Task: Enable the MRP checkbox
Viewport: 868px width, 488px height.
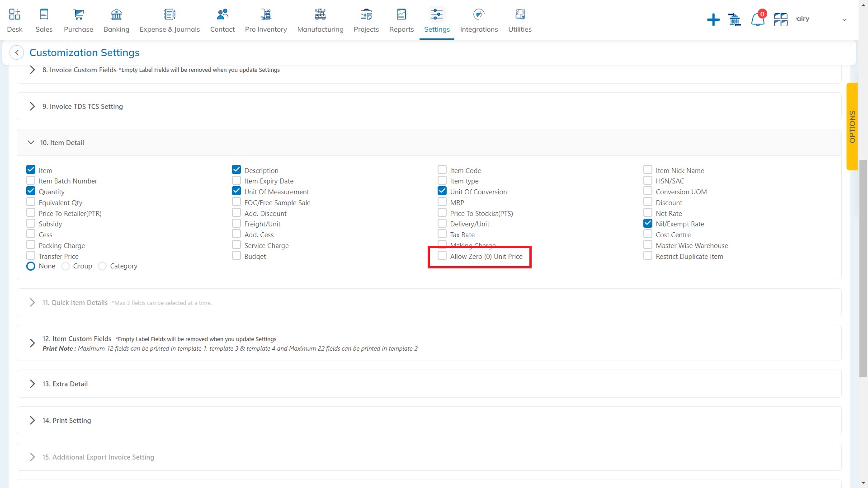Action: (442, 202)
